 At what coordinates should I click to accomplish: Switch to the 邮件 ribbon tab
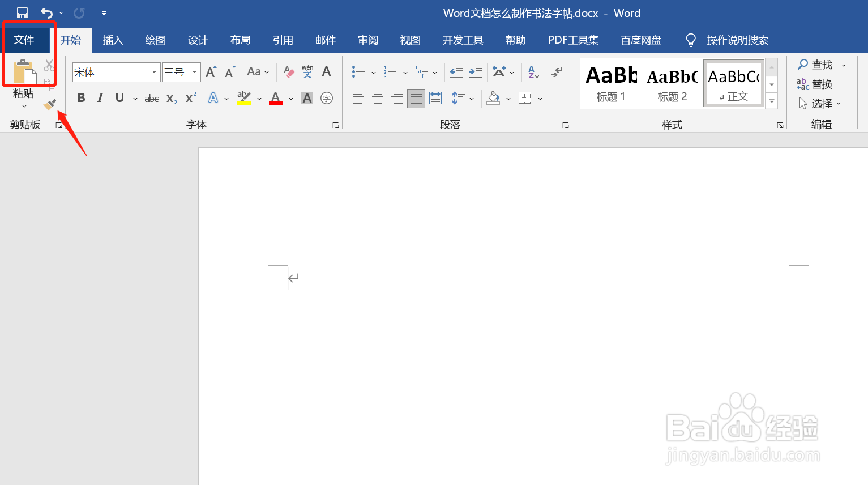click(x=326, y=40)
